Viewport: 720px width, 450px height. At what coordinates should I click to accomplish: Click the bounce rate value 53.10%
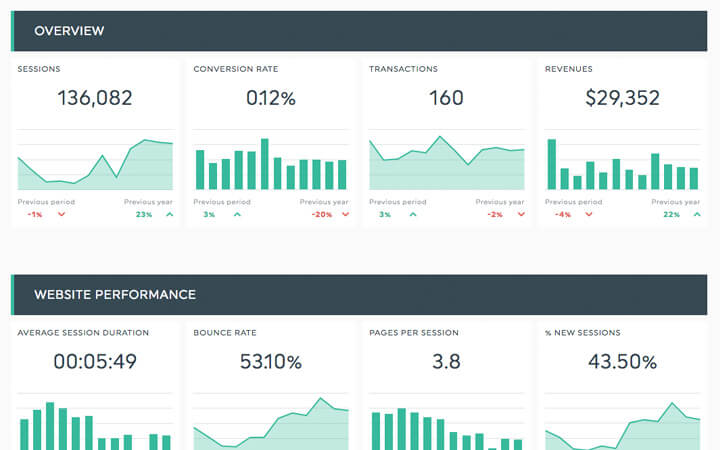(271, 362)
